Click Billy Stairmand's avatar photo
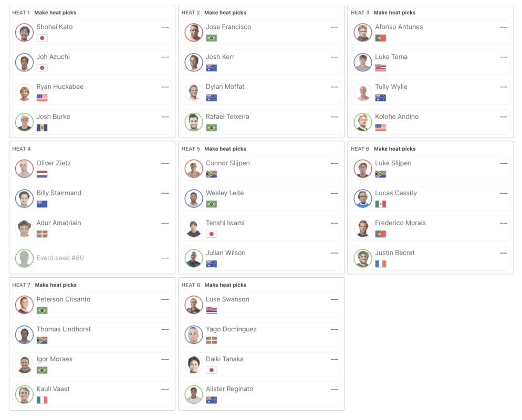This screenshot has width=522, height=420. coord(24,198)
